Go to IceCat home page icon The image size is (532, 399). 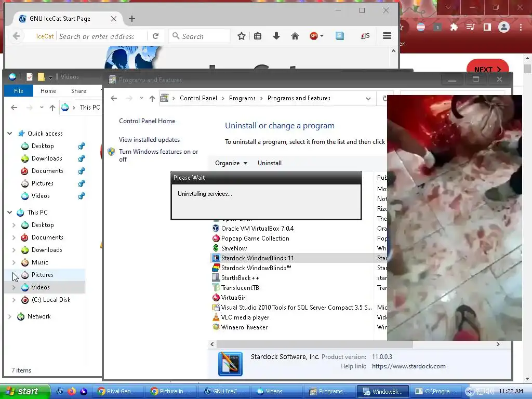coord(295,36)
